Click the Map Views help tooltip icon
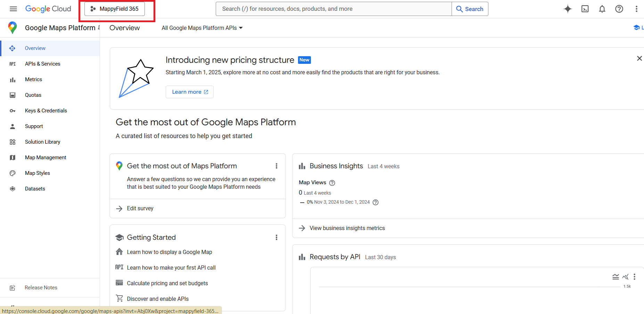The height and width of the screenshot is (314, 644). (332, 183)
